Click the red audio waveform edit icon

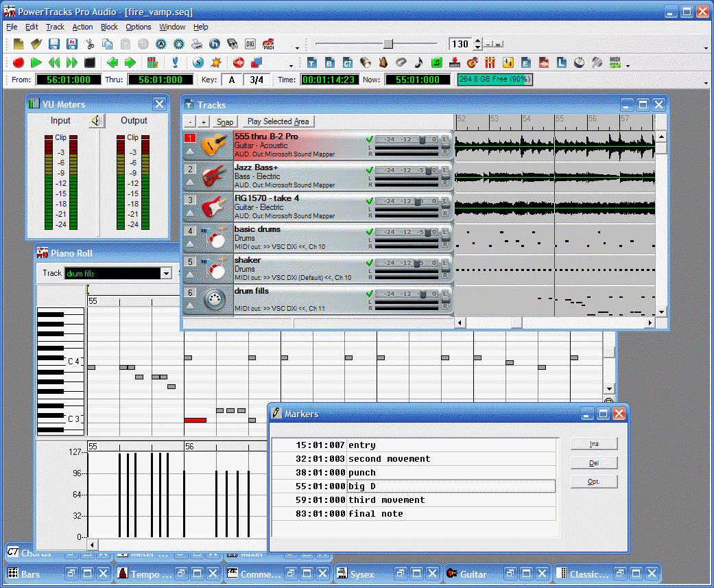tap(544, 62)
